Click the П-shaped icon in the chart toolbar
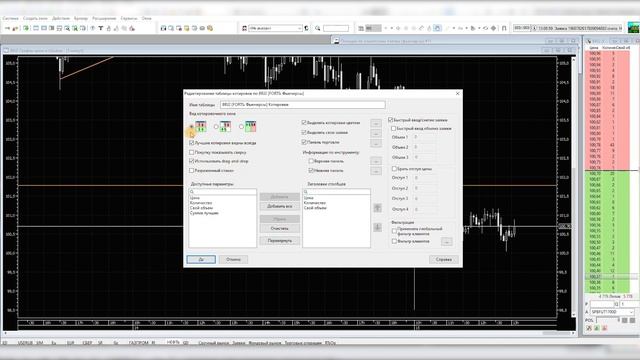The image size is (640, 360). (x=504, y=28)
